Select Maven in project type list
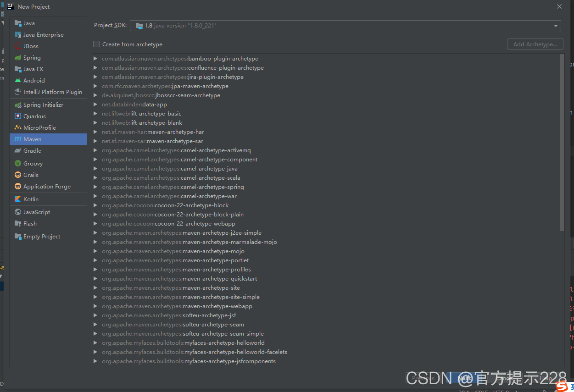574x392 pixels. click(48, 139)
